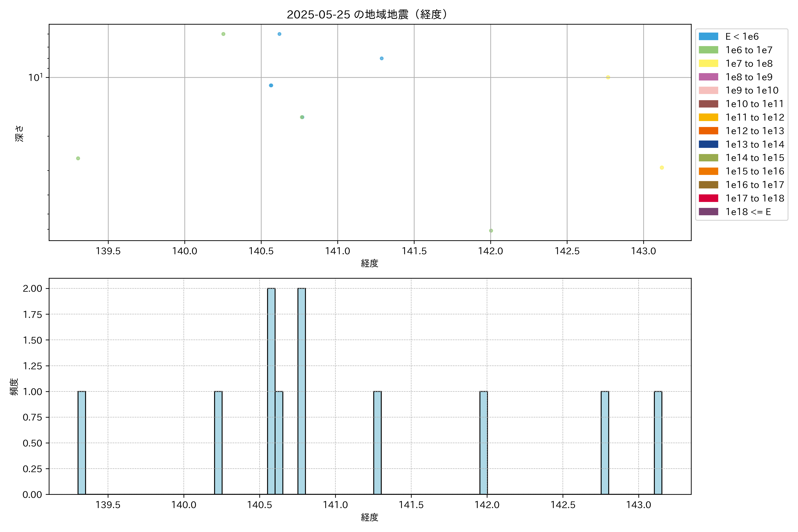Click the rightmost histogram bar near 143.1
Viewport: 798px width, 532px height.
point(658,443)
